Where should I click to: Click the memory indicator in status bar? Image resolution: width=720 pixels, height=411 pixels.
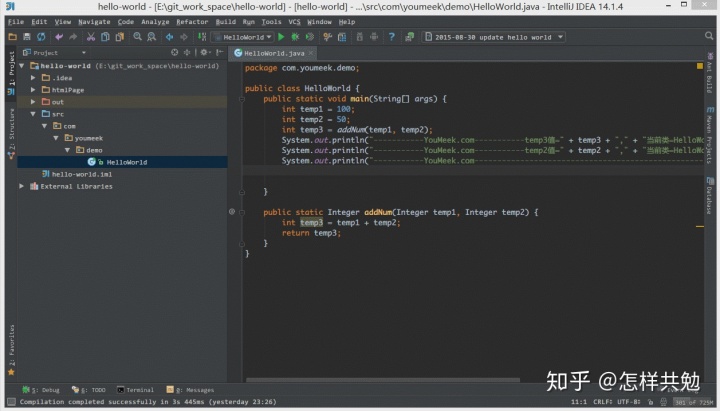tap(693, 402)
